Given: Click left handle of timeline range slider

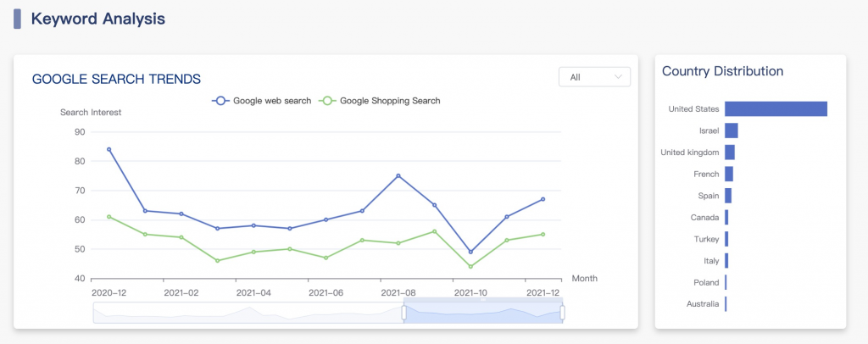Looking at the screenshot, I should coord(403,313).
